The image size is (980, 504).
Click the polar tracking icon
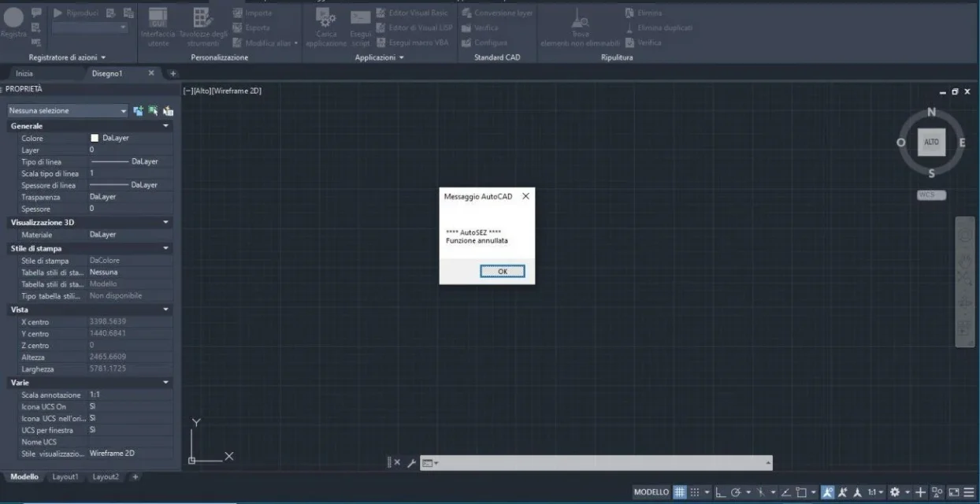(735, 492)
